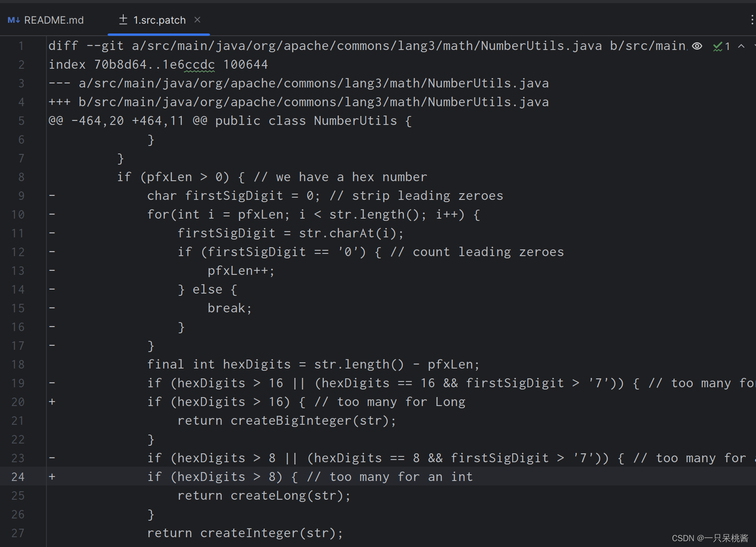Click the text 'createBigInteger(str);'
The height and width of the screenshot is (547, 756).
tap(313, 421)
